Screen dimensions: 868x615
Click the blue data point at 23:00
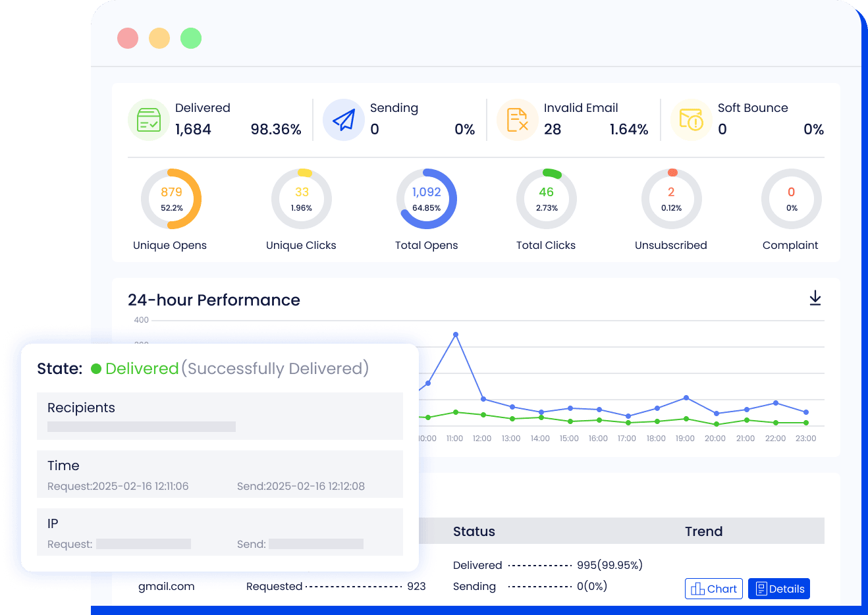pyautogui.click(x=806, y=412)
